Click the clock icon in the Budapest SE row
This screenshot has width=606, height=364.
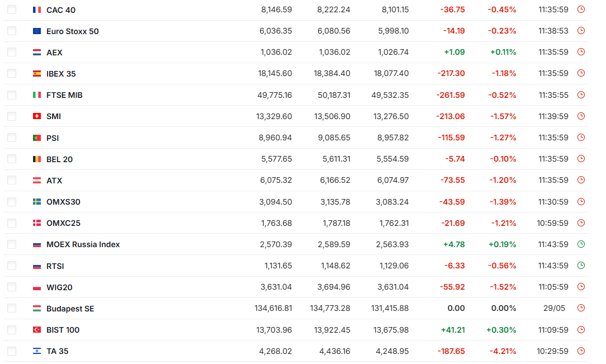click(581, 309)
